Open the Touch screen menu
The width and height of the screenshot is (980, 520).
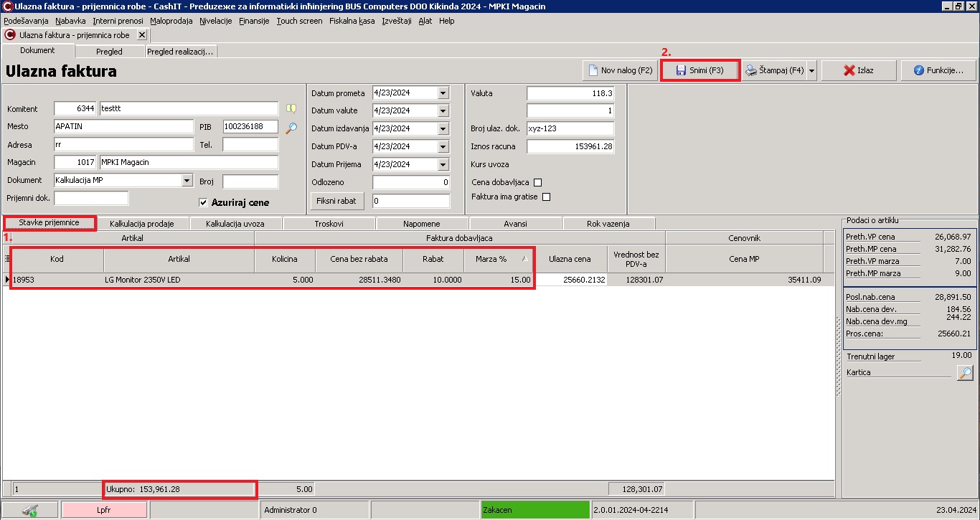[x=299, y=21]
